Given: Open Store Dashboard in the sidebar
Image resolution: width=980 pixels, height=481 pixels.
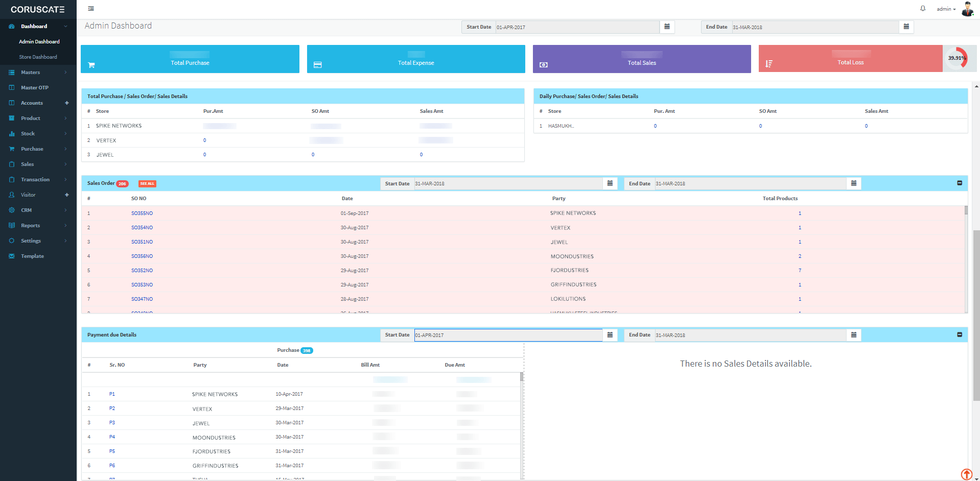Looking at the screenshot, I should (38, 57).
